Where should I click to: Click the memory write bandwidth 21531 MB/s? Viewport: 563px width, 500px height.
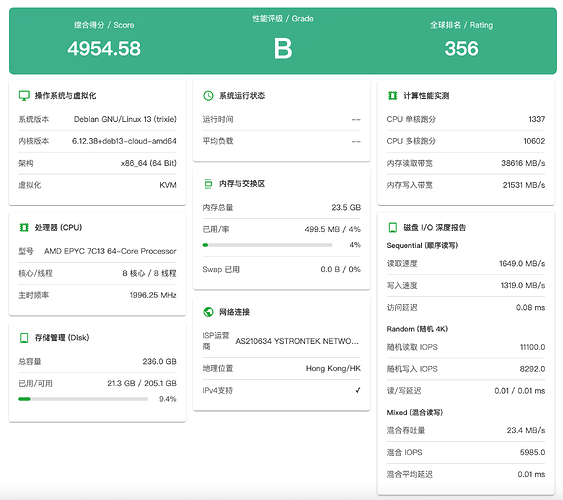click(x=524, y=185)
